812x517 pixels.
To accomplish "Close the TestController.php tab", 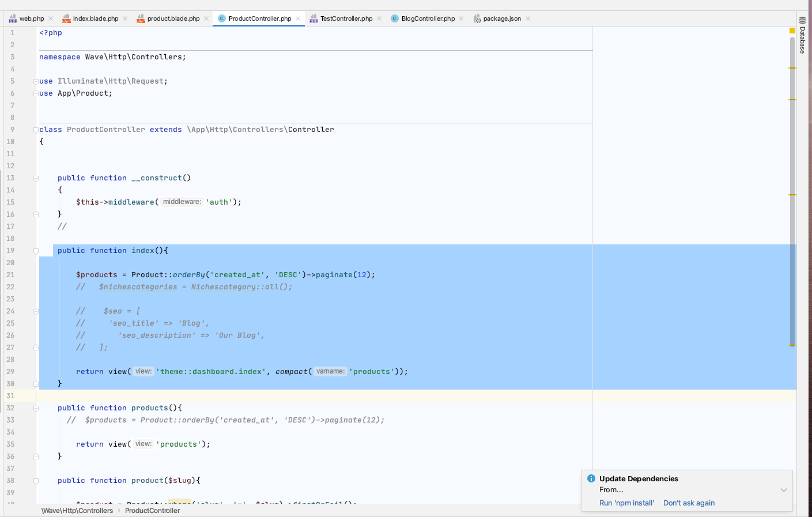I will point(379,18).
